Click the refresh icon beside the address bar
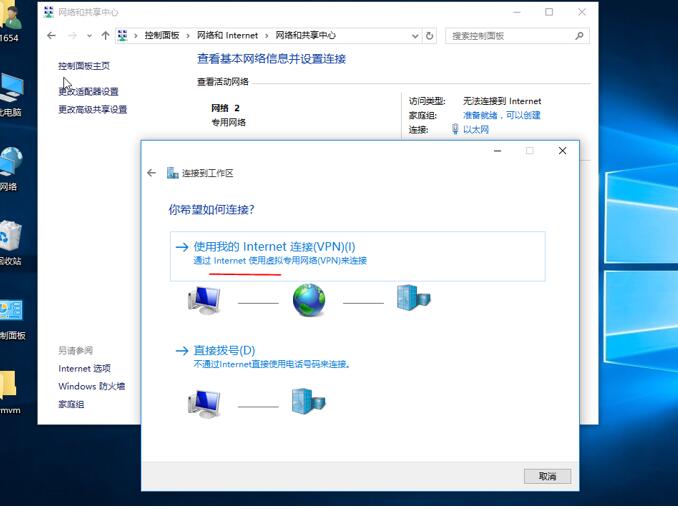This screenshot has height=509, width=678. 430,36
